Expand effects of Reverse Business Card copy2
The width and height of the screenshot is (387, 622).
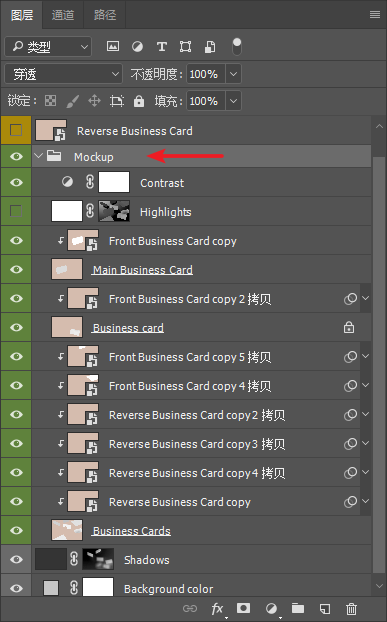pos(366,414)
